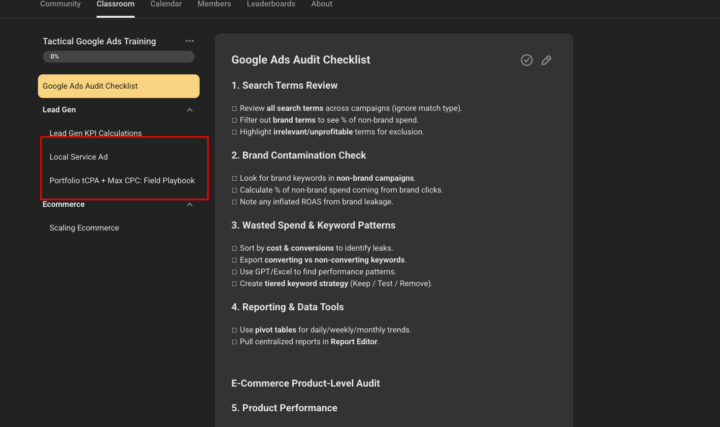
Task: Select the Classroom tab
Action: (x=115, y=4)
